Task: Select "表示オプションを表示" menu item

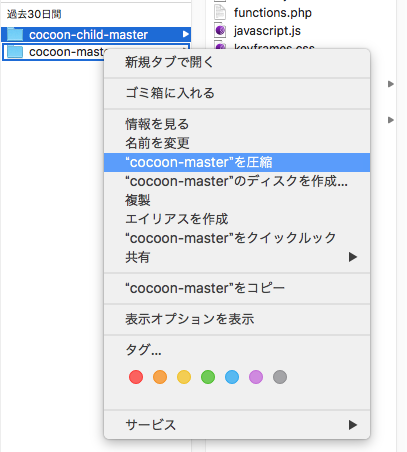Action: tap(237, 319)
